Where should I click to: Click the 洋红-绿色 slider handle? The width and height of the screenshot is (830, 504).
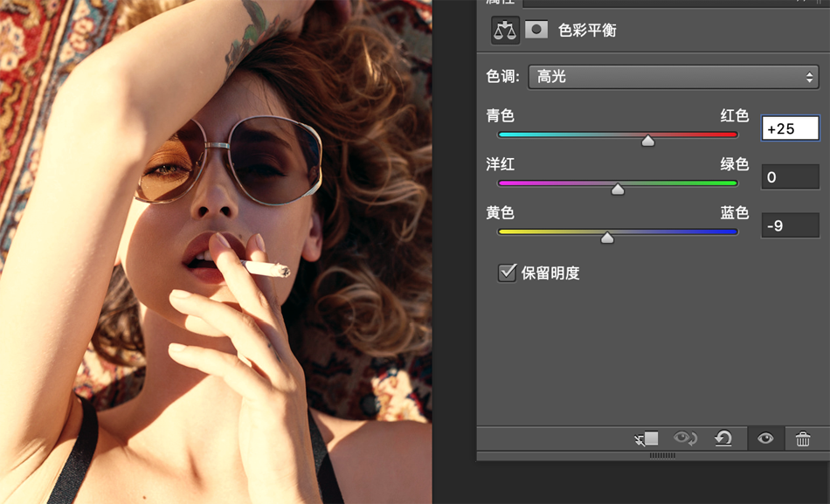pos(617,188)
